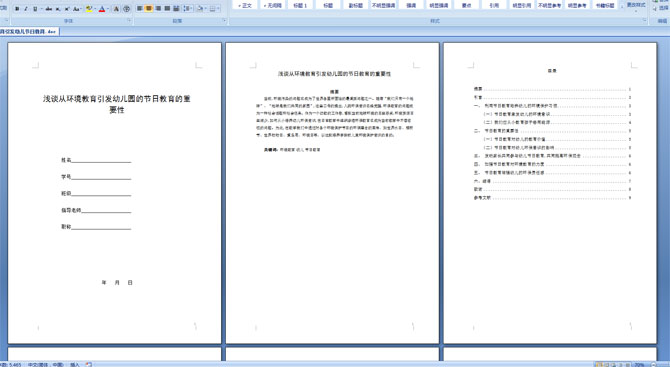
Task: Click the table of contents page
Action: click(550, 193)
